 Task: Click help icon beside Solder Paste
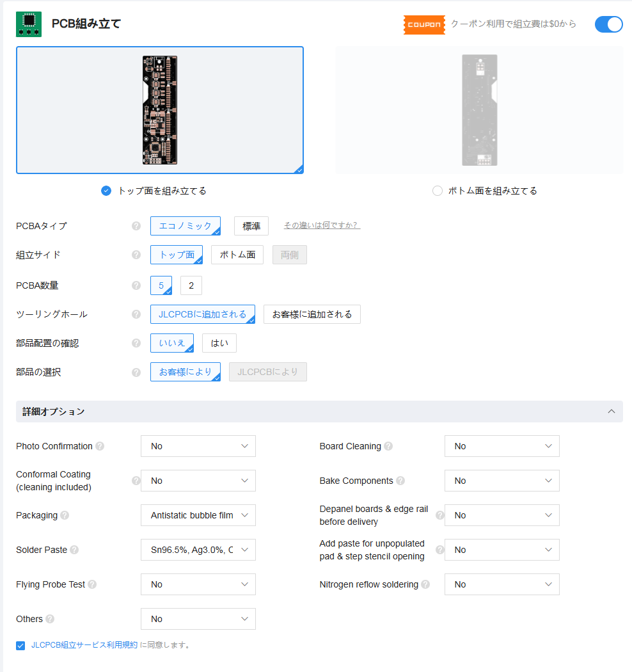coord(74,549)
